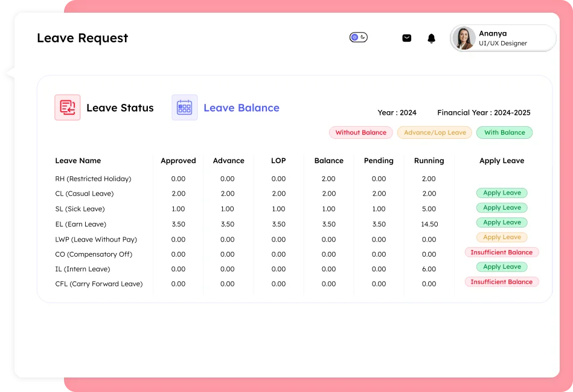Toggle the Without Balance filter
The height and width of the screenshot is (392, 573).
click(x=360, y=132)
